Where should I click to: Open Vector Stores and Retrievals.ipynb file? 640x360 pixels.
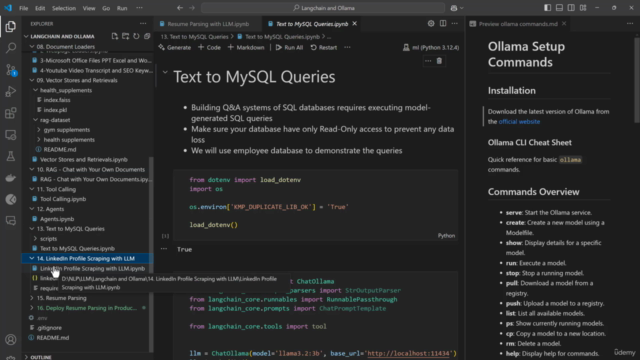pos(84,160)
